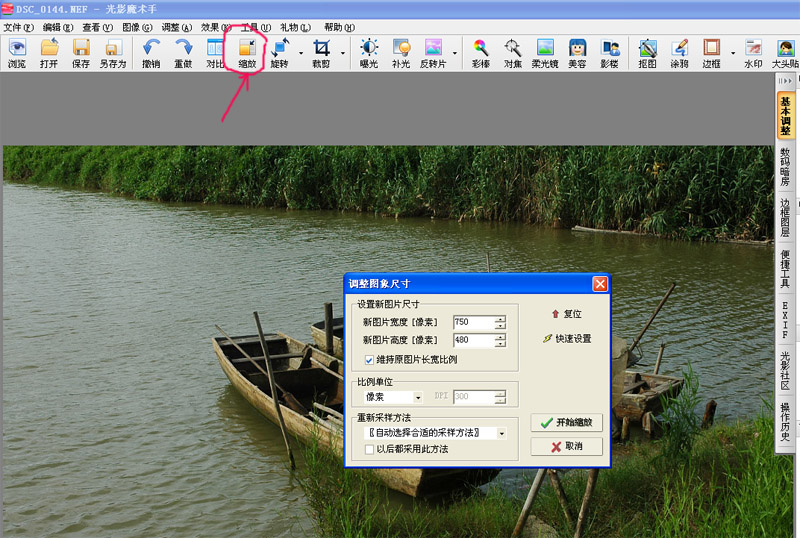Enable the 以后都采用此方法 checkbox

(370, 450)
